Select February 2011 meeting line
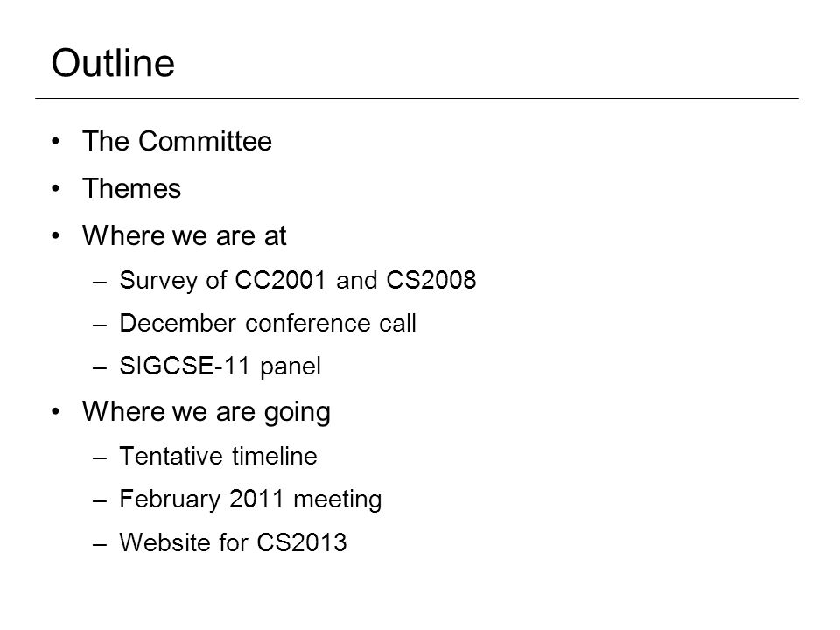 [x=250, y=500]
